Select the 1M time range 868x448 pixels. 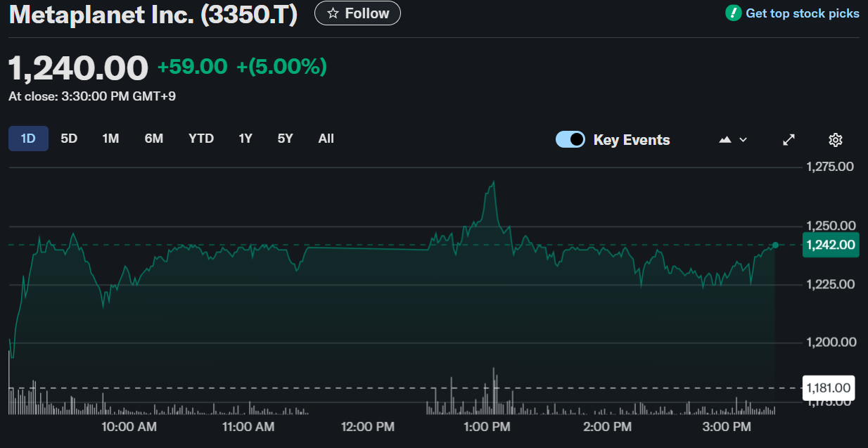110,139
